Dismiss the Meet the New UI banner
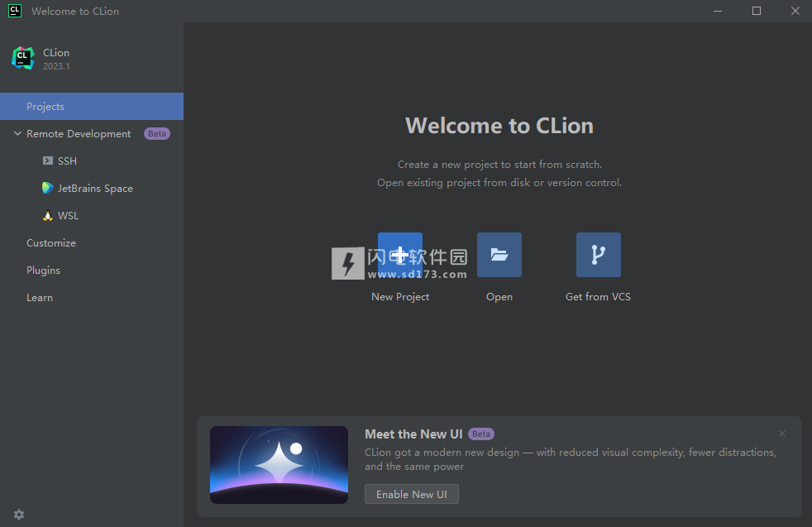 [x=782, y=434]
